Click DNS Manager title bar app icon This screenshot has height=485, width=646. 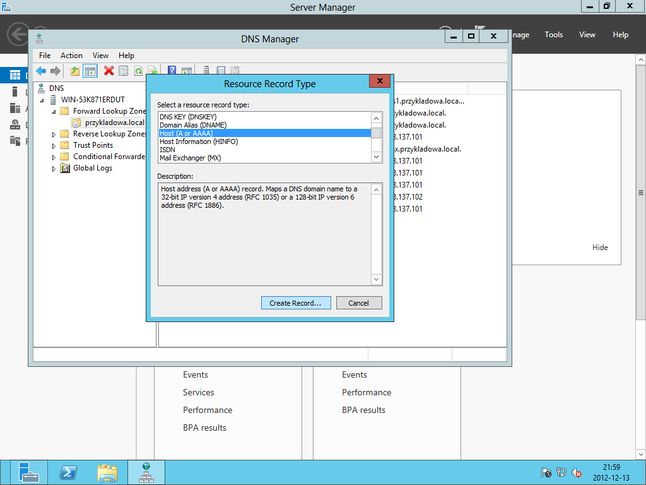40,39
